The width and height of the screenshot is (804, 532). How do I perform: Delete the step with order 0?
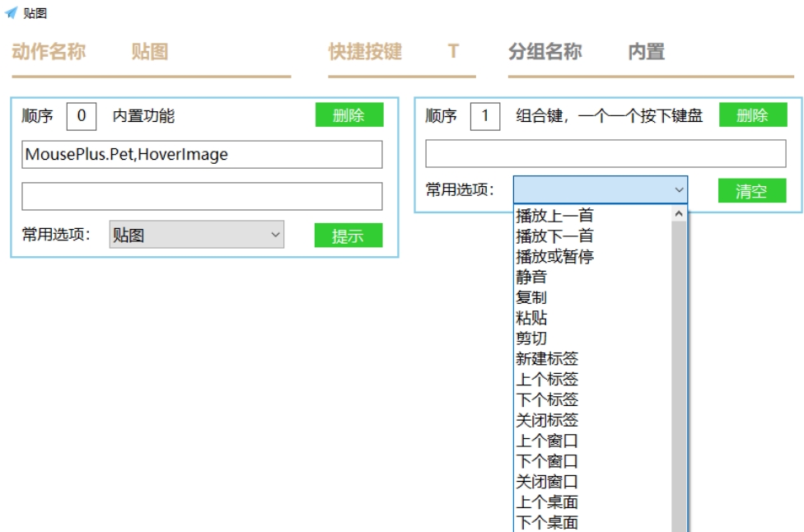[349, 116]
